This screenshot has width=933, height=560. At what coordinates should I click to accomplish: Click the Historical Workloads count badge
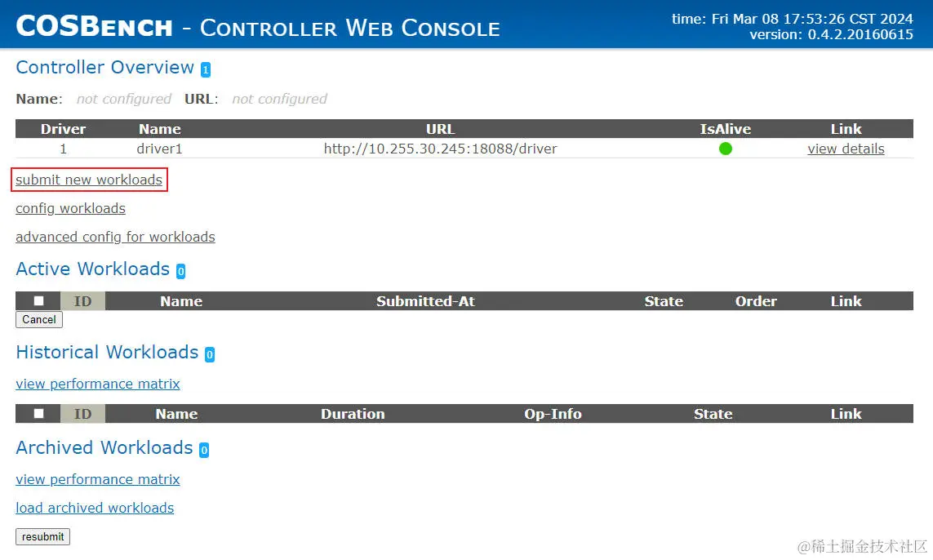[210, 354]
